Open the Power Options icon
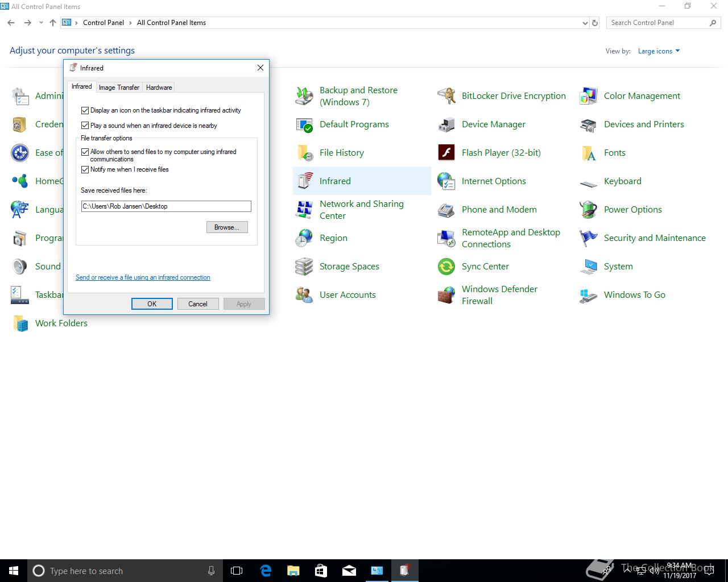 [589, 210]
